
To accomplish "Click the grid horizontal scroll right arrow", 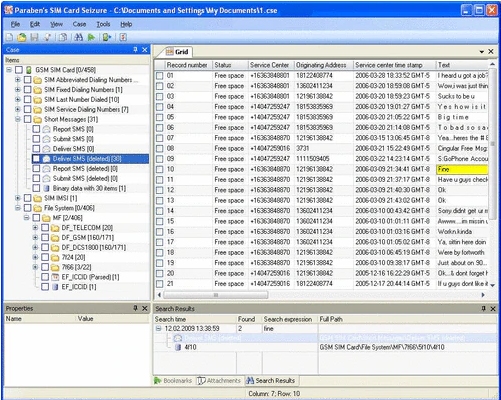I will point(483,295).
